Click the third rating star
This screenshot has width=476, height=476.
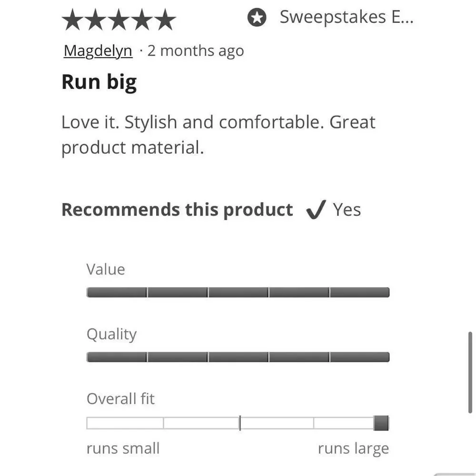[x=119, y=20]
